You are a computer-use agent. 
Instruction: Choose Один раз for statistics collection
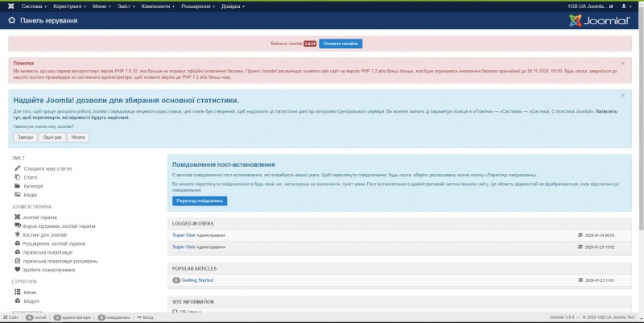[52, 137]
